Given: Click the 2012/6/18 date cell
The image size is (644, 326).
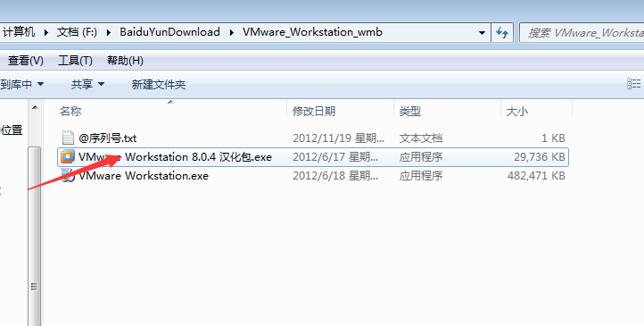Looking at the screenshot, I should (x=335, y=176).
